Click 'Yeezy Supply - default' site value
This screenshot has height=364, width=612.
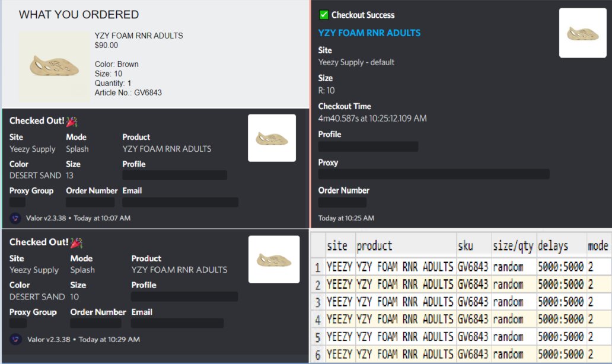click(356, 62)
